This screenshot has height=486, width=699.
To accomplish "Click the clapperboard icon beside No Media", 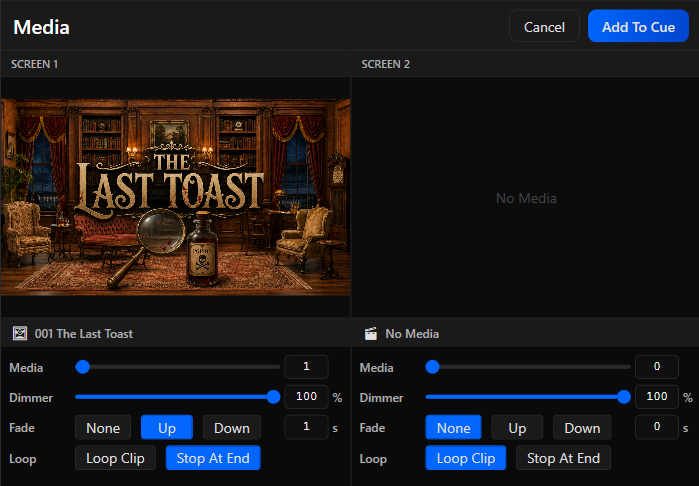I will pos(370,334).
